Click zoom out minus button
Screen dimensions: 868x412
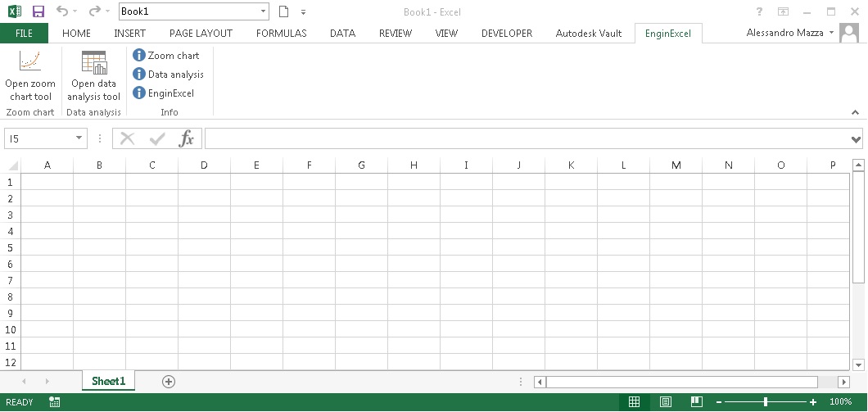click(x=718, y=402)
